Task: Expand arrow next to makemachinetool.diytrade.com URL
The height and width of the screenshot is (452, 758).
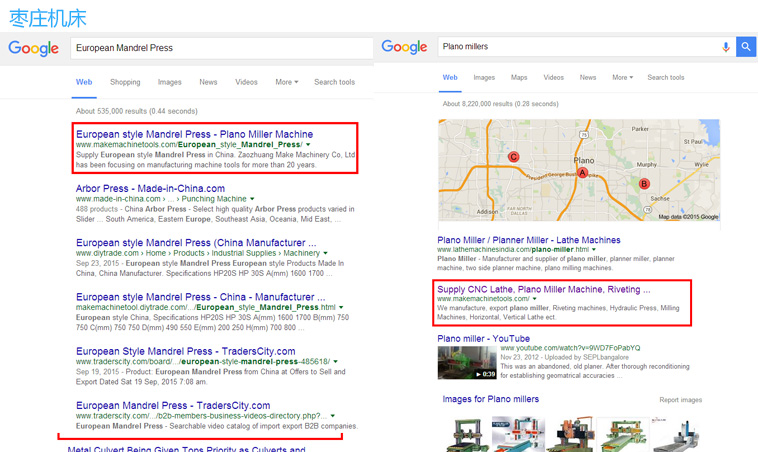Action: [x=341, y=307]
